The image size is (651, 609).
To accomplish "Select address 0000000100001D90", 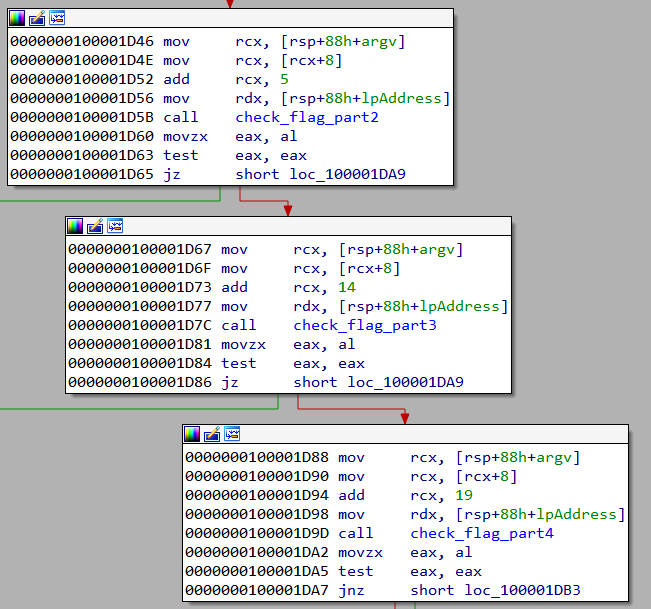I will pos(257,477).
